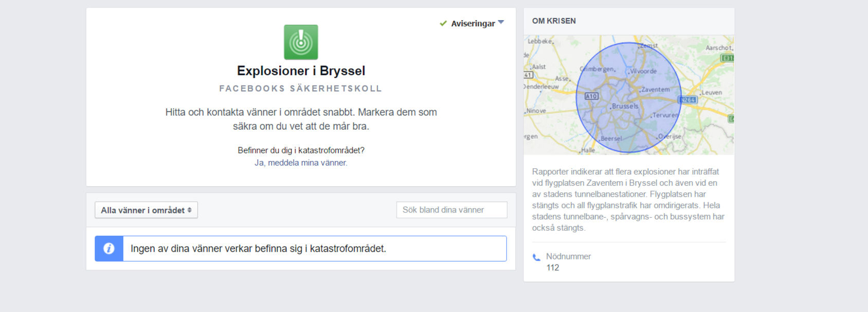
Task: Click the phone icon next to Nödnummer
Action: point(536,257)
